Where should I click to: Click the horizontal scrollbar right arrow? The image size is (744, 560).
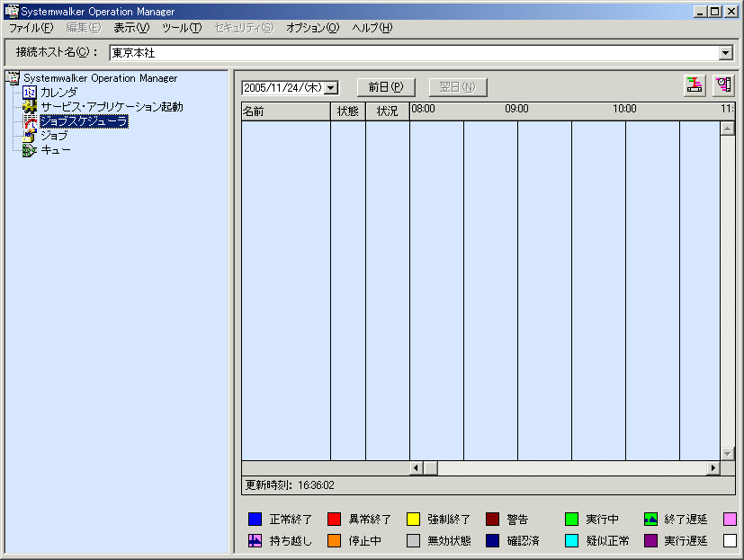click(x=713, y=468)
